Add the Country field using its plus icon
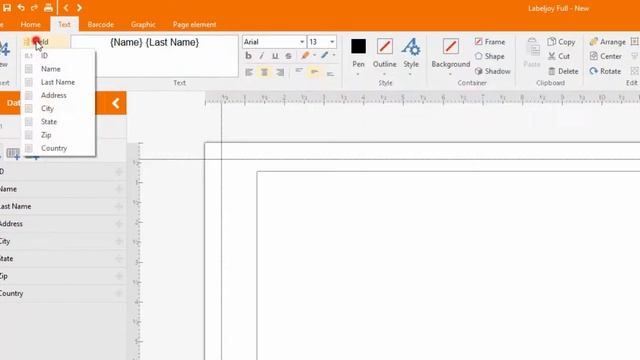This screenshot has width=640, height=360. click(119, 293)
